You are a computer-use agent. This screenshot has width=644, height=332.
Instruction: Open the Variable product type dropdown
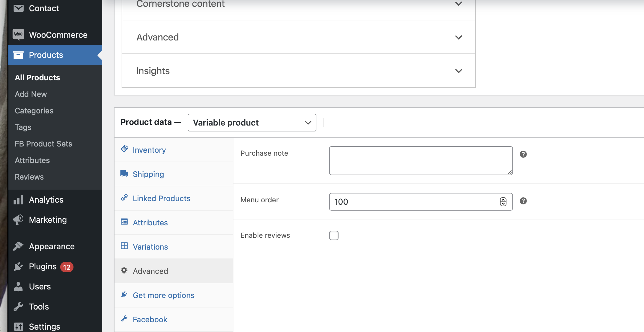point(252,123)
